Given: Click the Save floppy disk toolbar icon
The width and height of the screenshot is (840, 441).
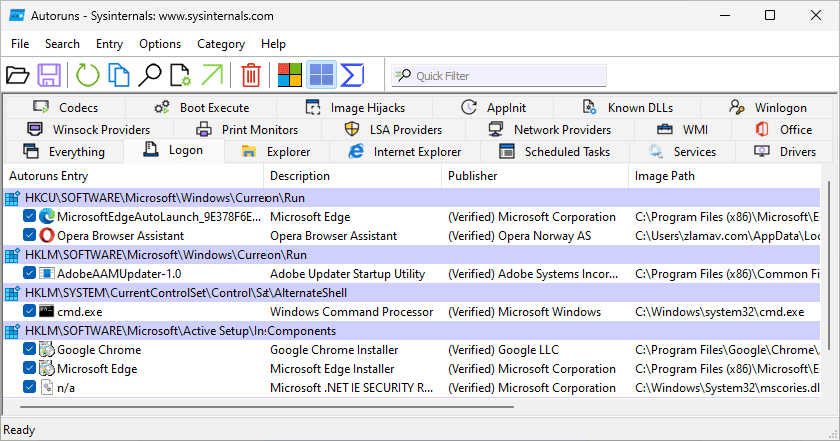Looking at the screenshot, I should (49, 75).
